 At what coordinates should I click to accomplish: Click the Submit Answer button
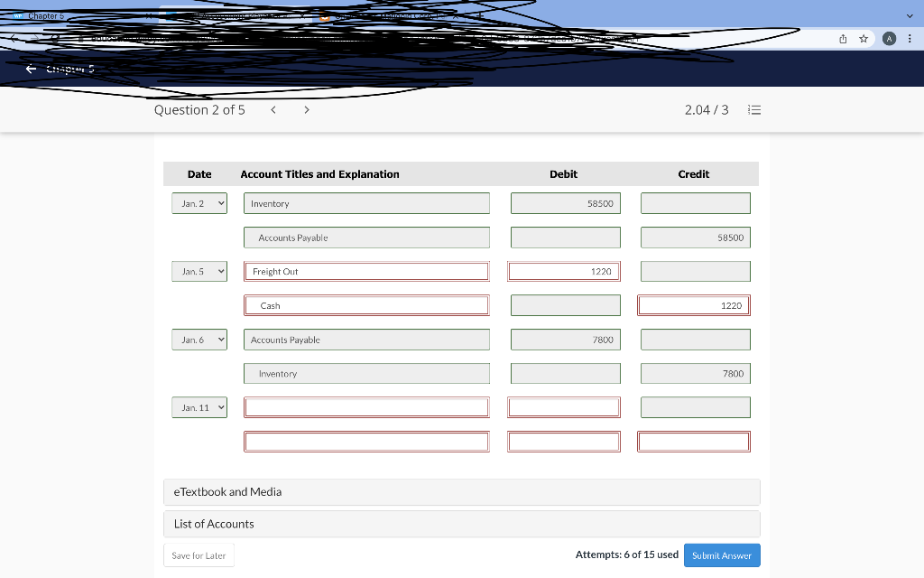[722, 555]
